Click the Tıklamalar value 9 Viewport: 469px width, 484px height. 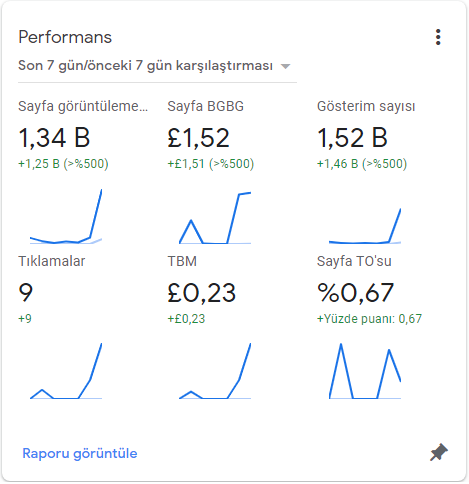[26, 293]
